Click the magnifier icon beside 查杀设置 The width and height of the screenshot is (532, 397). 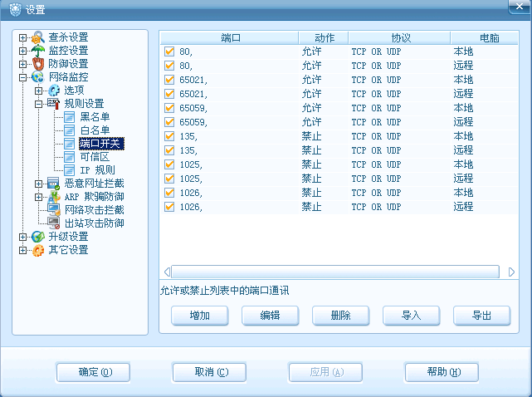point(38,37)
